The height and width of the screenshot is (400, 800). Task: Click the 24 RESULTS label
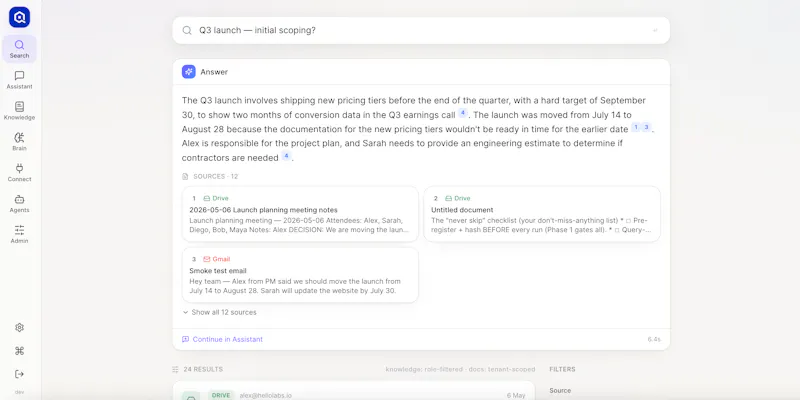(x=203, y=369)
